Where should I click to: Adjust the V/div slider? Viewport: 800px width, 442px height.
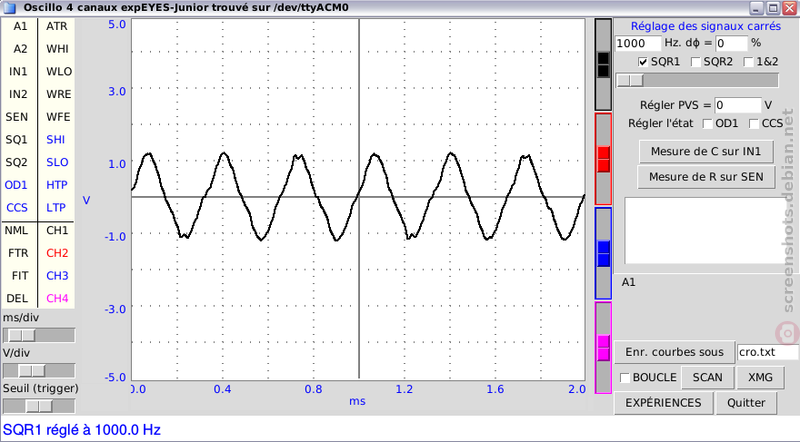pos(39,371)
